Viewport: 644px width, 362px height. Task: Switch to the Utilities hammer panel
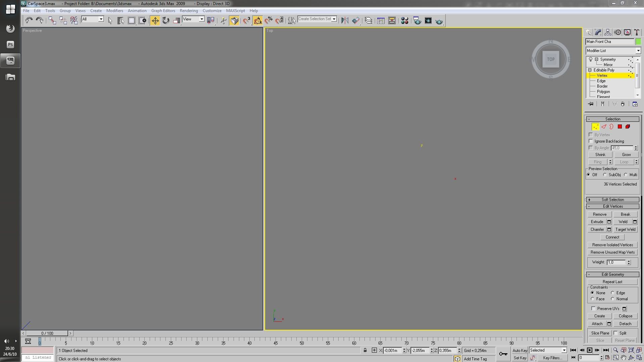coord(637,32)
